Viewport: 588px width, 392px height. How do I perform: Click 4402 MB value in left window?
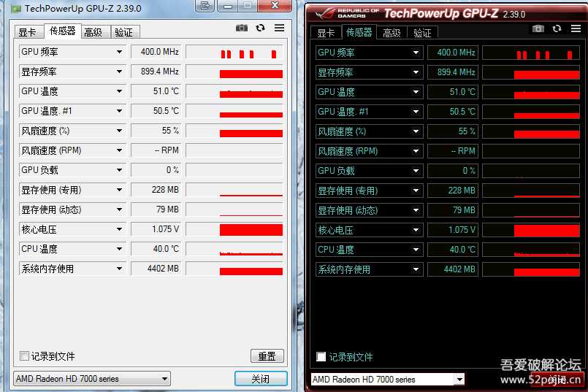coord(156,269)
